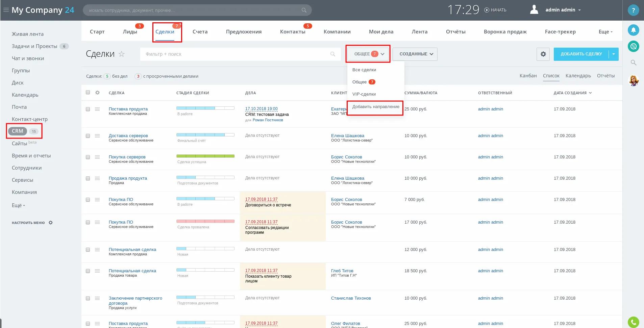Open row actions menu for Доставка серверов
This screenshot has height=328, width=644.
(x=97, y=136)
